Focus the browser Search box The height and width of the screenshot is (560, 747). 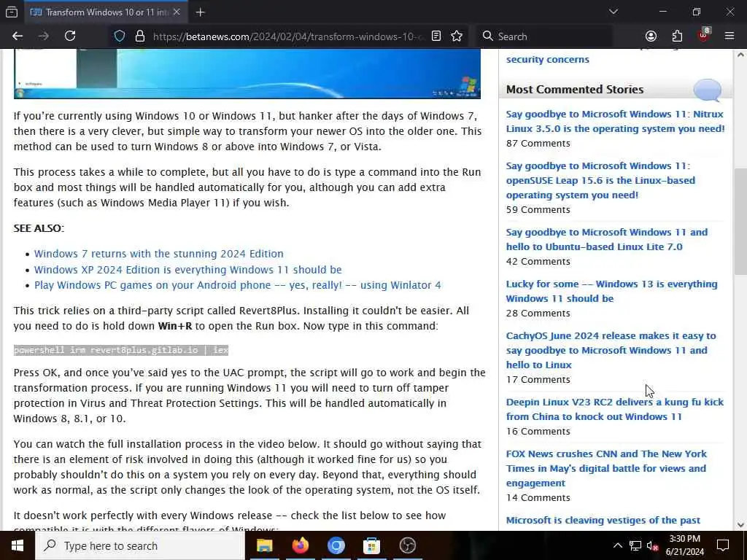[x=546, y=36]
